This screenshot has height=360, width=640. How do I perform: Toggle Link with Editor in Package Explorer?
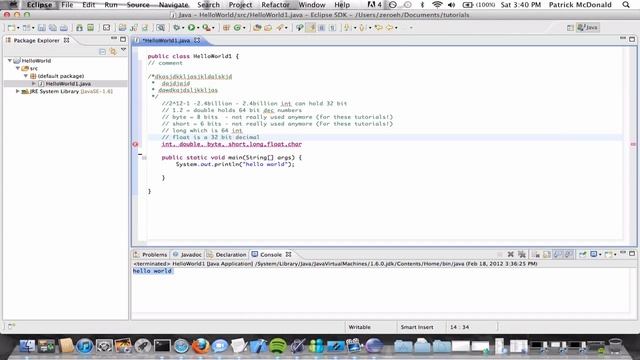pos(113,51)
